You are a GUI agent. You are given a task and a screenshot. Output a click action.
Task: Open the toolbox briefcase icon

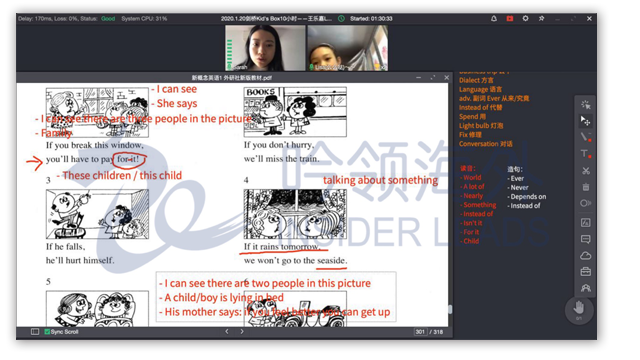[586, 271]
